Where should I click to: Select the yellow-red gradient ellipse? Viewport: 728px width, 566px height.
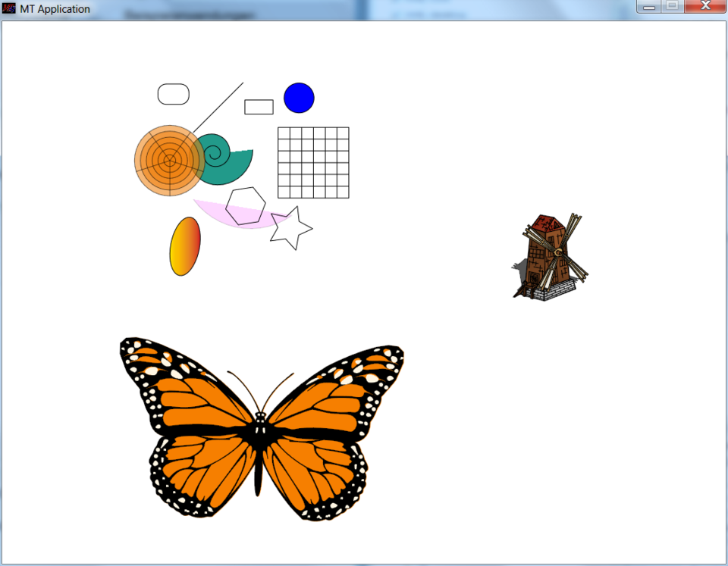pyautogui.click(x=184, y=246)
